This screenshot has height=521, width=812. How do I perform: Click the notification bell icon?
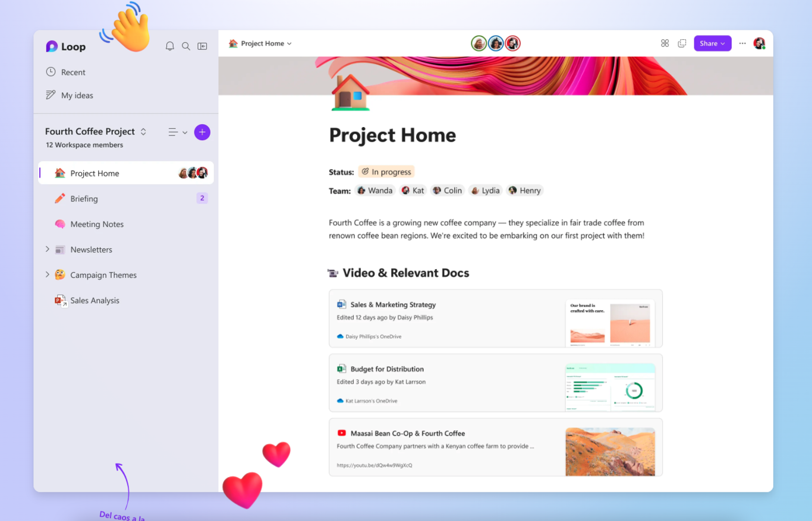click(169, 46)
